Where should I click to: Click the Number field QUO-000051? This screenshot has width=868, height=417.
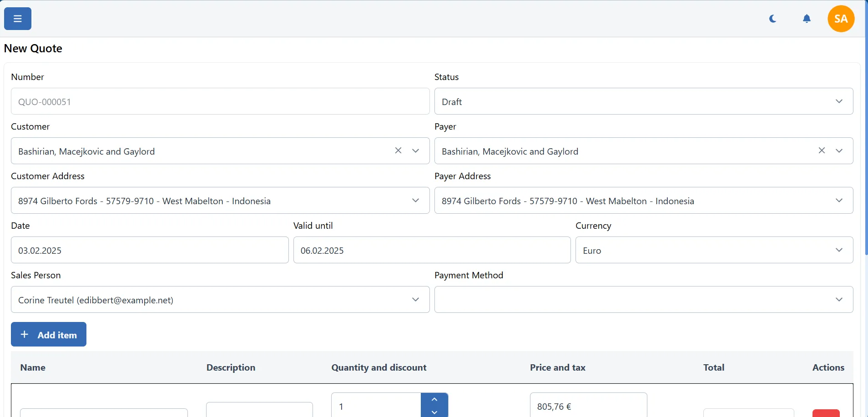tap(220, 101)
